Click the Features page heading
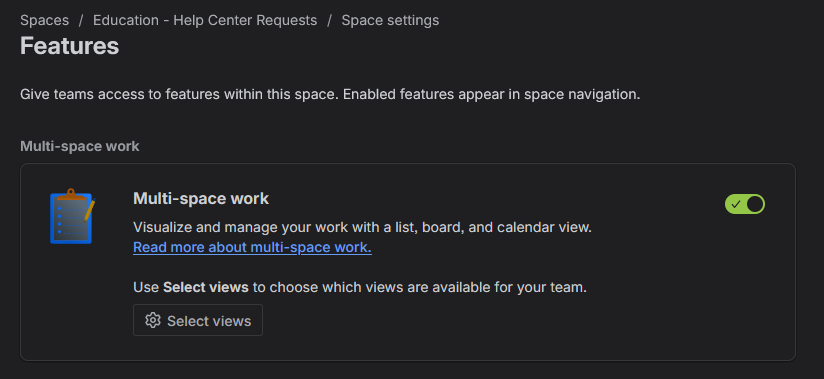The image size is (824, 379). 69,46
